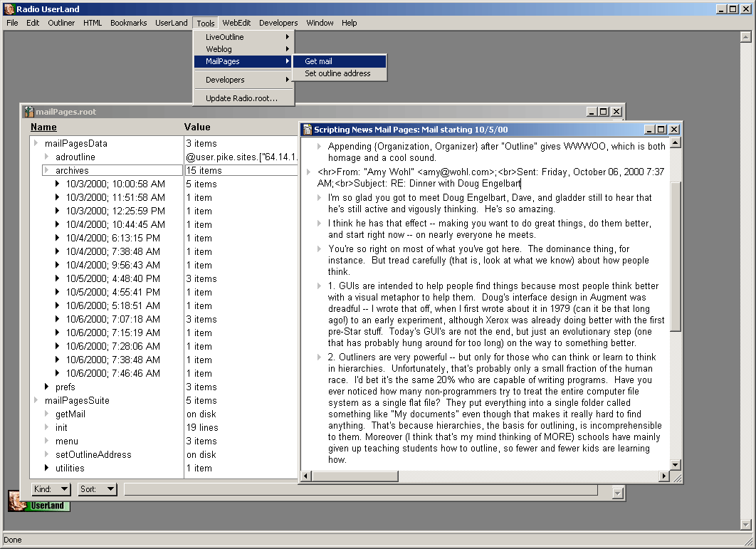Image resolution: width=756 pixels, height=549 pixels.
Task: Open the Kind dropdown
Action: click(x=51, y=489)
